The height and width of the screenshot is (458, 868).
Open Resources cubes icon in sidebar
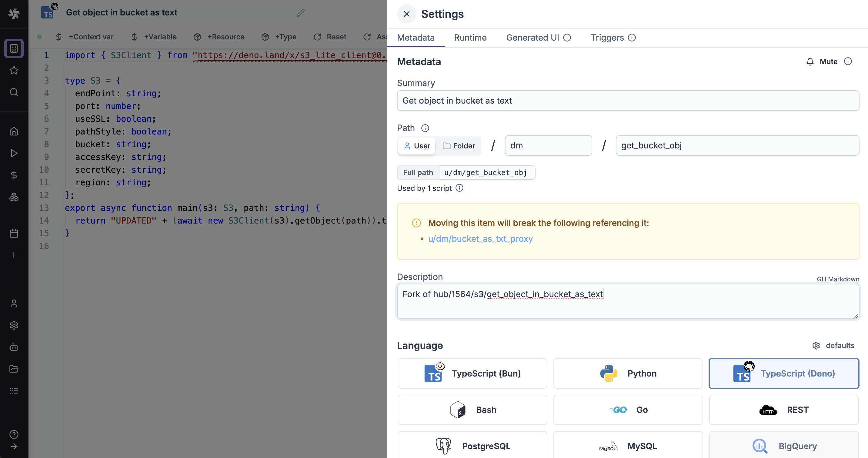tap(14, 197)
